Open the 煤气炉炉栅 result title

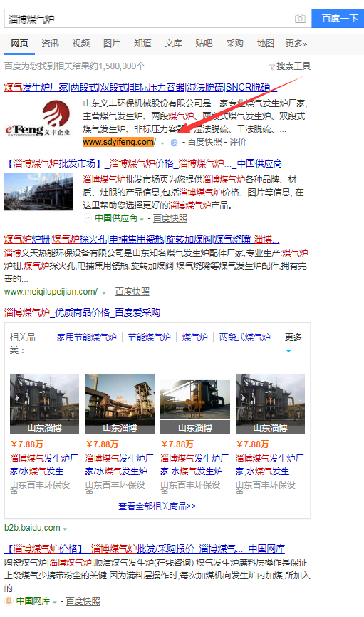tap(142, 239)
